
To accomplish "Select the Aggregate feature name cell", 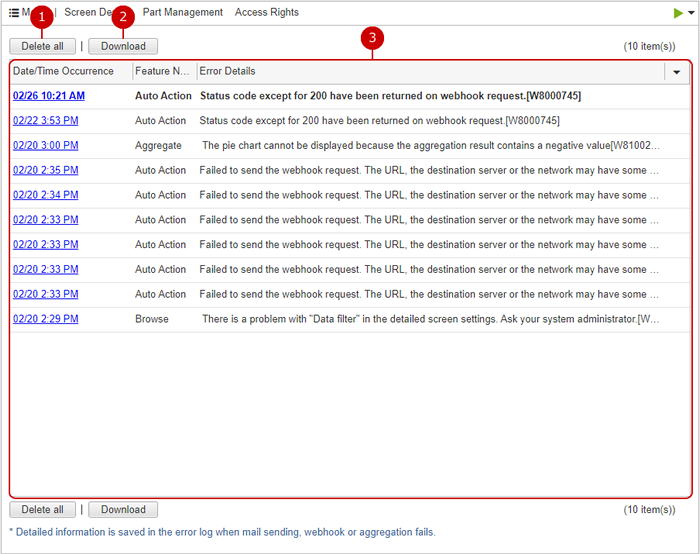I will point(158,146).
